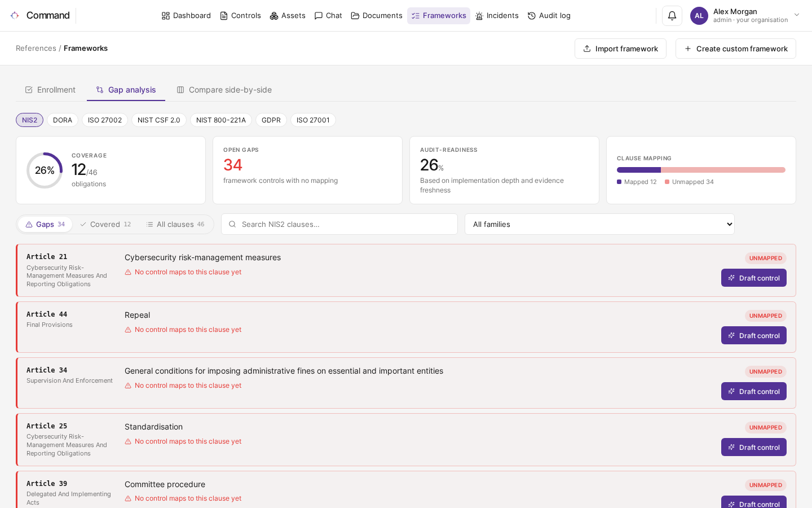Click Import framework button
This screenshot has height=508, width=812.
coord(620,49)
